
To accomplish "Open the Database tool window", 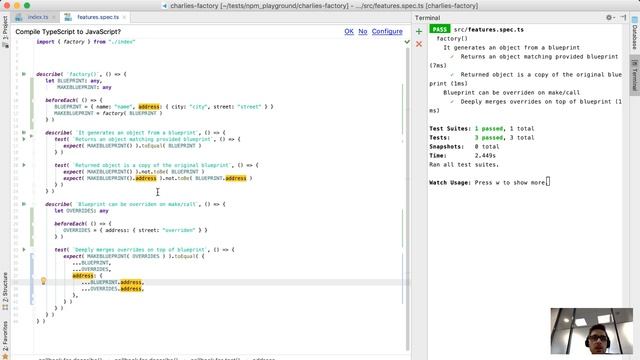I will [x=635, y=33].
